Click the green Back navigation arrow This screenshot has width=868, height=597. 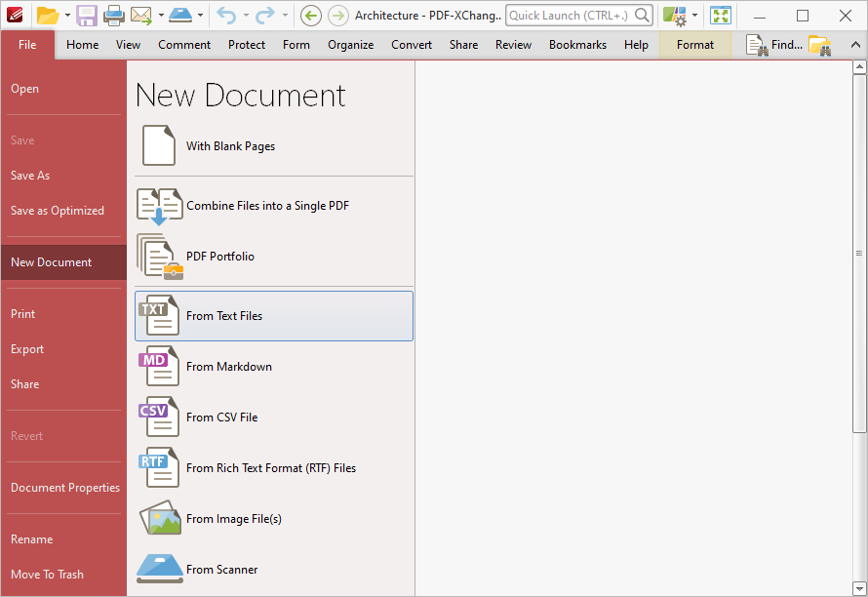pos(310,16)
